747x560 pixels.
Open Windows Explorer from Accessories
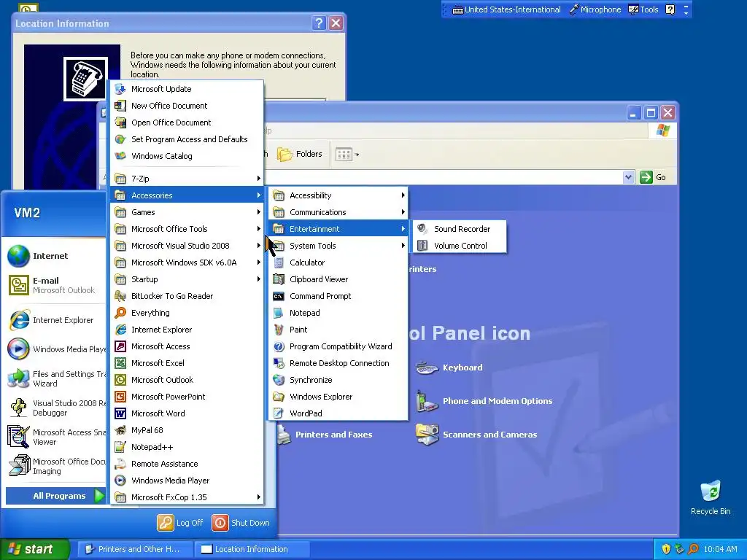tap(338, 397)
